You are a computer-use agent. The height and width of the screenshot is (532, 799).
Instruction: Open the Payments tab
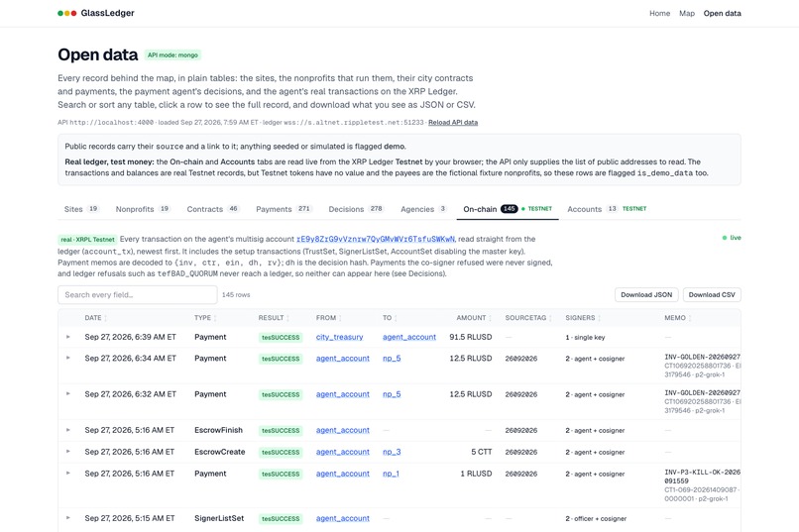pos(284,209)
